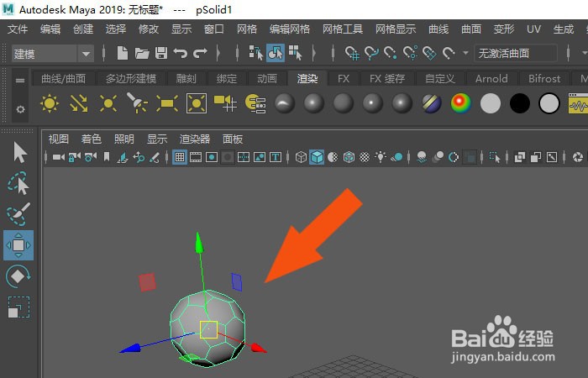Open viewport 面板 menu

[x=233, y=139]
